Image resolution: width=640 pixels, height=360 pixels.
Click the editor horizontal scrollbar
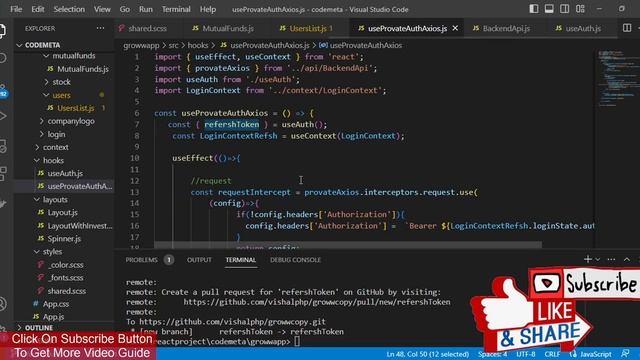click(x=348, y=245)
